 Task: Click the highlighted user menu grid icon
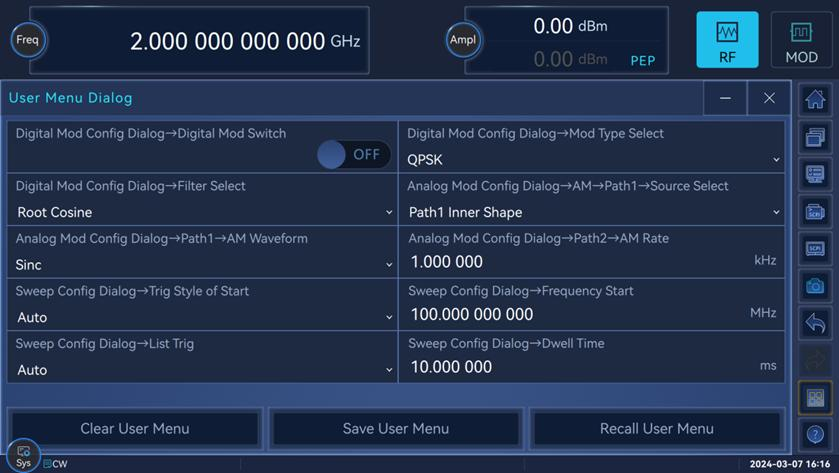[815, 398]
